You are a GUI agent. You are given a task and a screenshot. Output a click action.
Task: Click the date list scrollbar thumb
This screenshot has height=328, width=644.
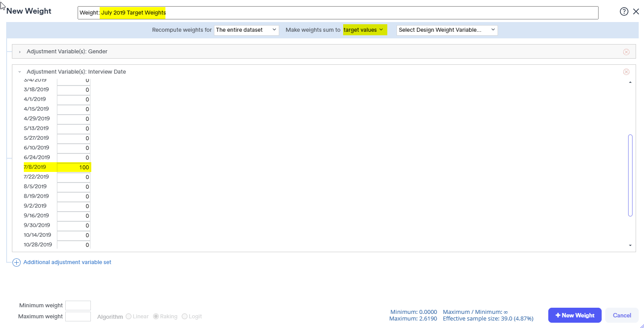tap(630, 175)
